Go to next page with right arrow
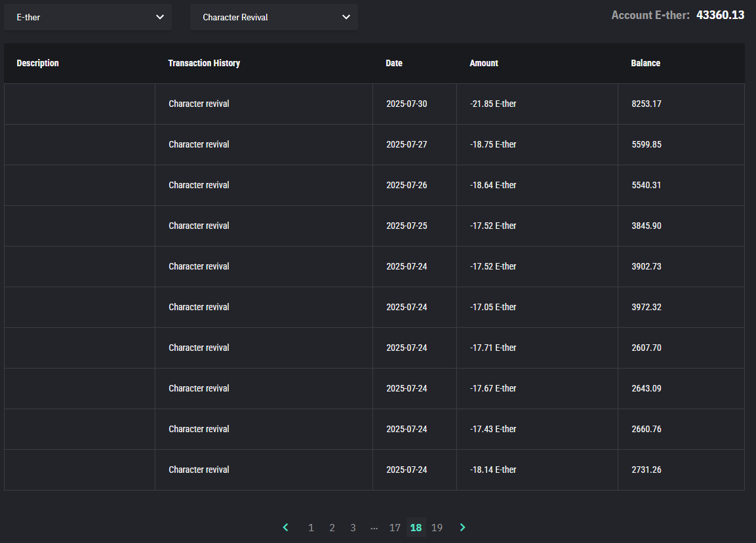Viewport: 756px width, 543px height. click(x=462, y=527)
